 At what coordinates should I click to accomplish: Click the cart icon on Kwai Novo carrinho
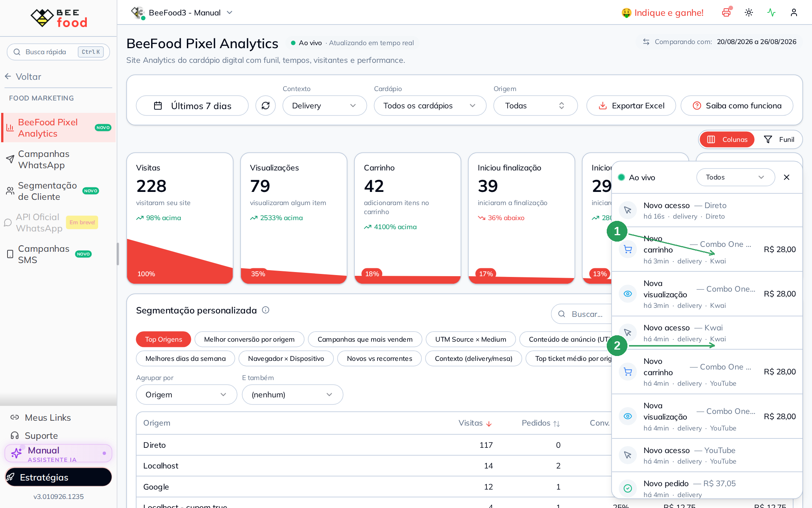[628, 249]
